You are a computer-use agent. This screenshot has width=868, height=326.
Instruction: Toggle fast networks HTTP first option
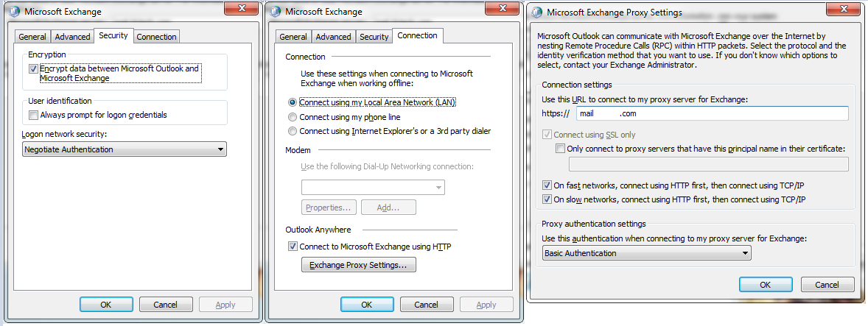tap(547, 185)
